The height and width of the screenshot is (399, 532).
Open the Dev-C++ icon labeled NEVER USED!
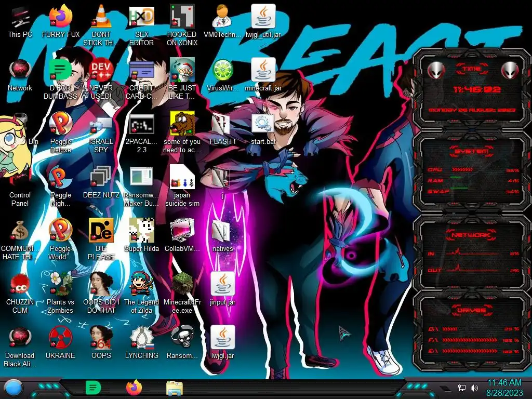(x=101, y=79)
